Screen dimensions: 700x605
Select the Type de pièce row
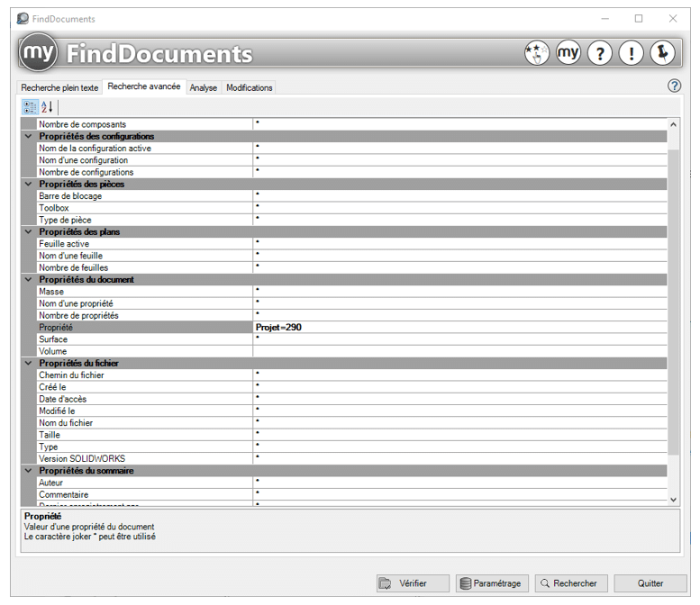(351, 220)
